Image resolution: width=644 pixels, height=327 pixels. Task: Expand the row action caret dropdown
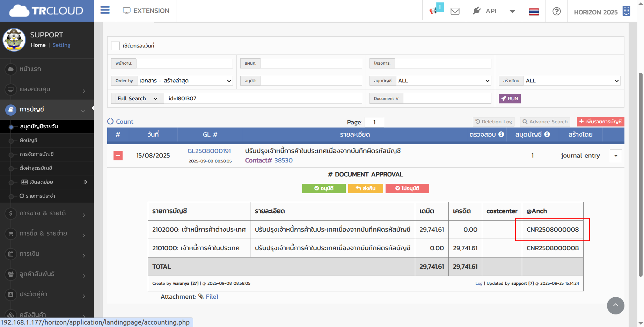(x=616, y=156)
